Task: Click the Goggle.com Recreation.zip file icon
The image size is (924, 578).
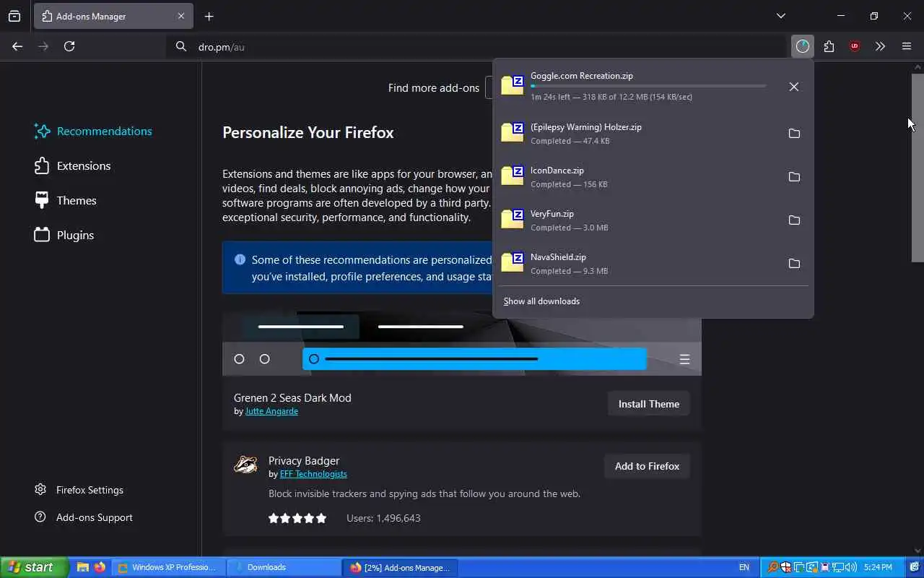Action: (x=513, y=85)
